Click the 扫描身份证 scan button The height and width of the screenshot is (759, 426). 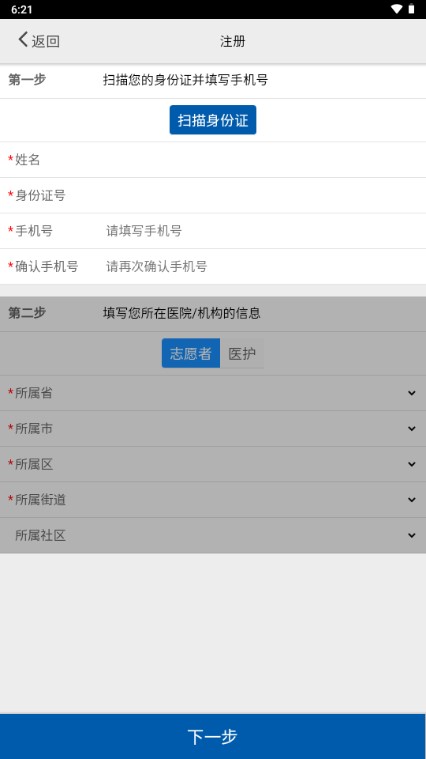(x=213, y=120)
